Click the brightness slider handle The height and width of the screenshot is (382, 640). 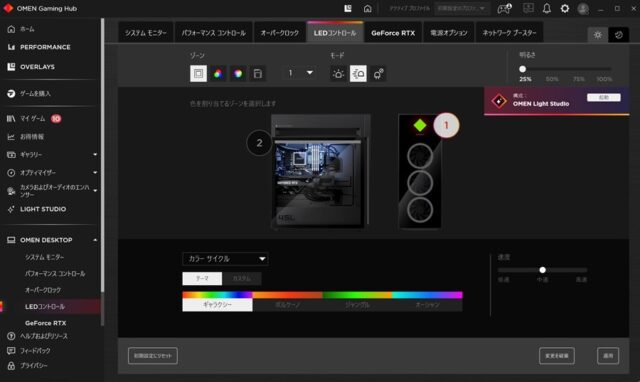coord(522,69)
